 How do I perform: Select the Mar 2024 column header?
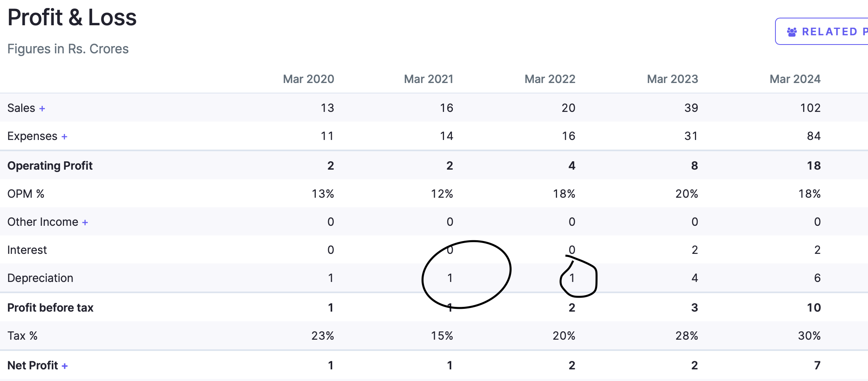(x=795, y=79)
